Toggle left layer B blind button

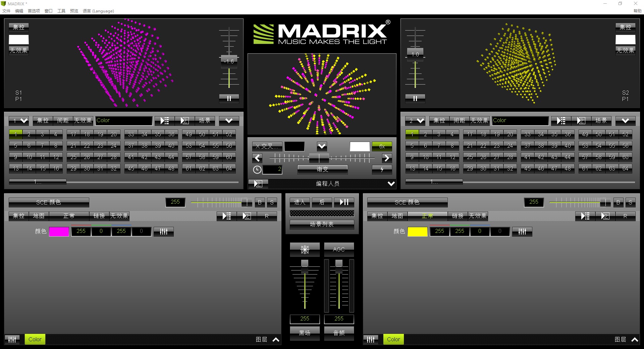(x=260, y=202)
